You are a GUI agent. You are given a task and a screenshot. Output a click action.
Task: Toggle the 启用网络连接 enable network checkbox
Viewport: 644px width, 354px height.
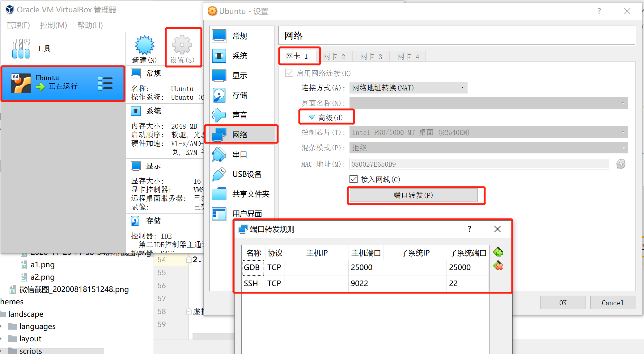pyautogui.click(x=289, y=73)
